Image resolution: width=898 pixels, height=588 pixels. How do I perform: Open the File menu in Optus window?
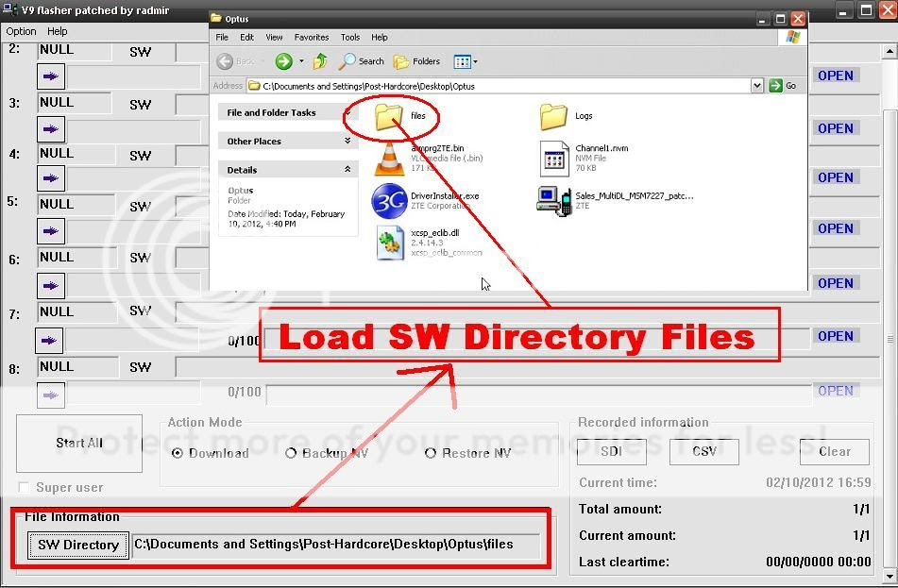click(x=222, y=37)
